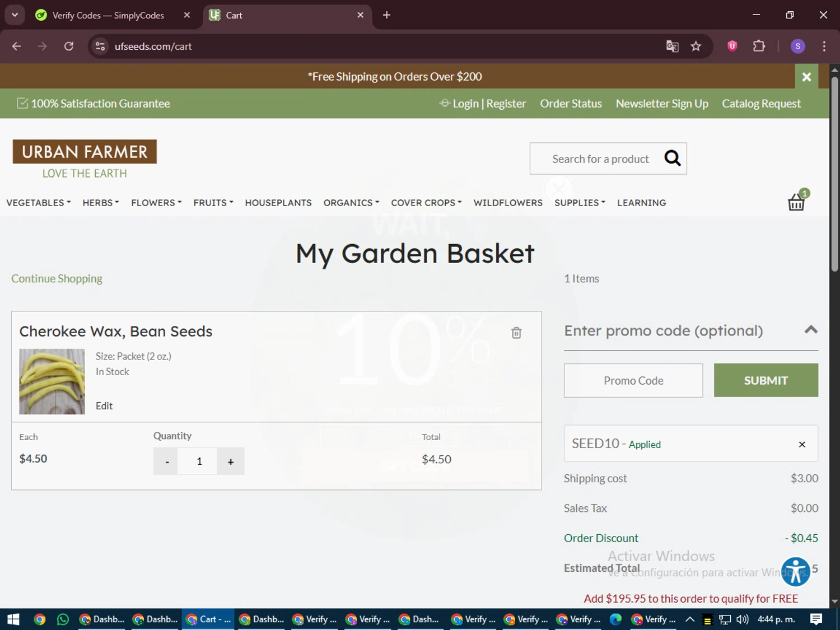Image resolution: width=840 pixels, height=630 pixels.
Task: Expand the VEGETABLES menu
Action: (38, 203)
